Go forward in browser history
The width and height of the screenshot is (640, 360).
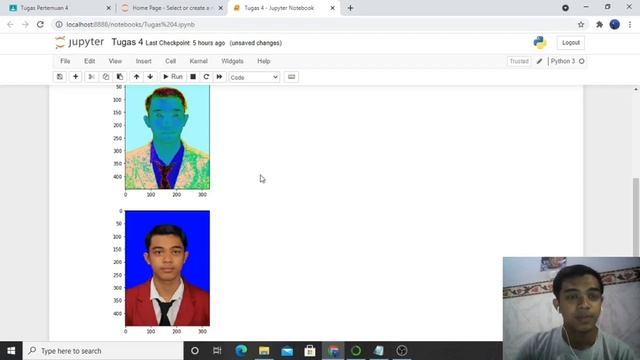[x=25, y=24]
